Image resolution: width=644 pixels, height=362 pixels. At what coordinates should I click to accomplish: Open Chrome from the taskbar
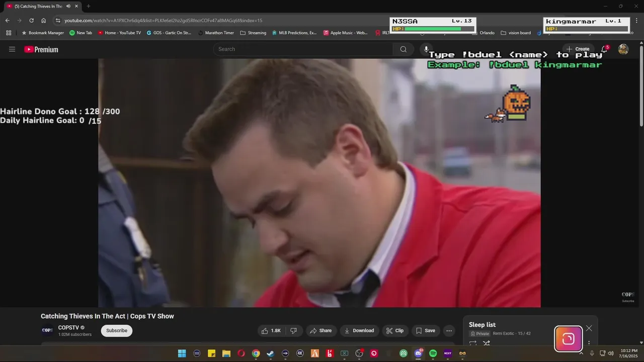click(256, 353)
